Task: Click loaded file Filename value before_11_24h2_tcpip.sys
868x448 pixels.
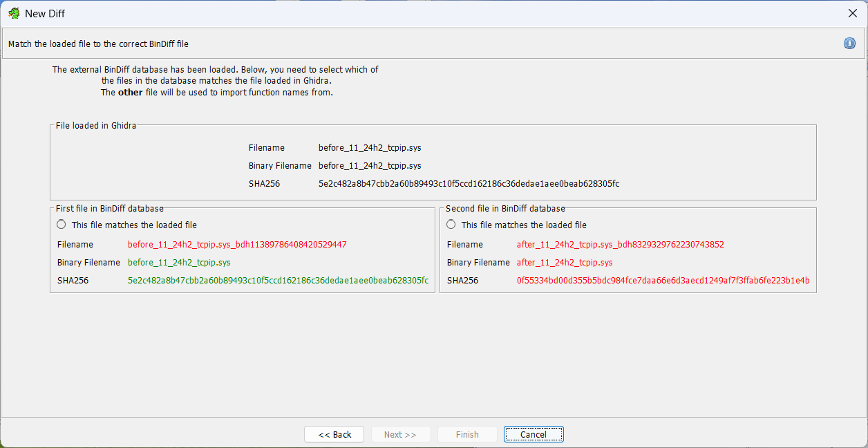Action: [370, 148]
